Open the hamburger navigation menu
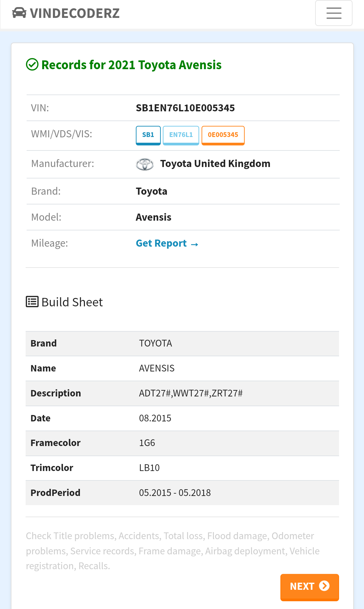364x609 pixels. tap(334, 13)
